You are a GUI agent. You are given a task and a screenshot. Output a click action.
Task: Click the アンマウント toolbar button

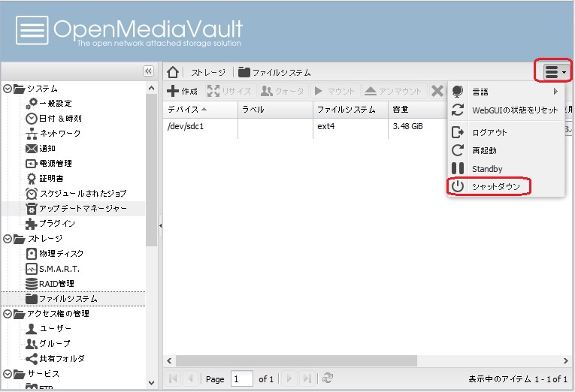(x=393, y=91)
